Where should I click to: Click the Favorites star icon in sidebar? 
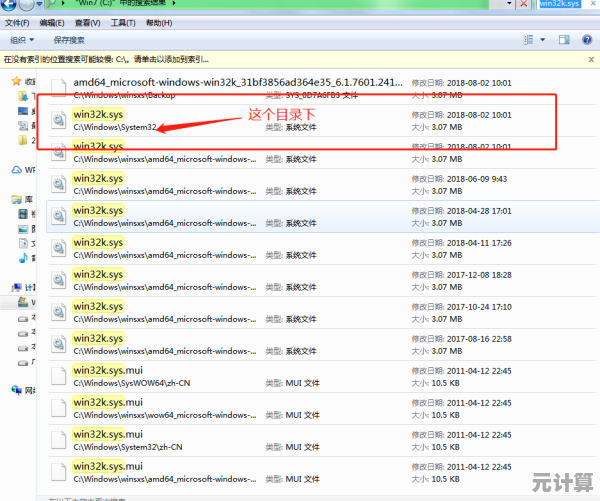(13, 82)
